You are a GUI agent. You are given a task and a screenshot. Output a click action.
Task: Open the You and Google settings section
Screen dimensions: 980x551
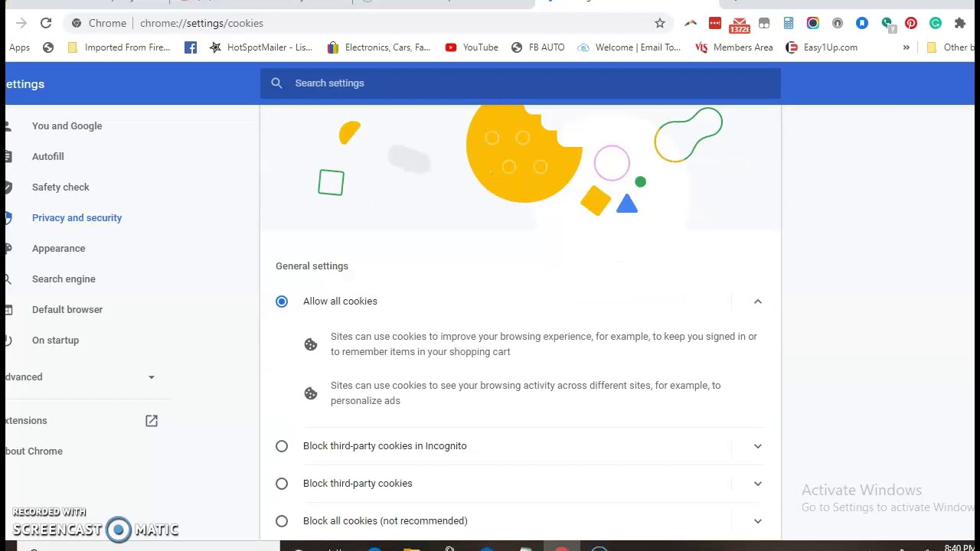point(67,126)
